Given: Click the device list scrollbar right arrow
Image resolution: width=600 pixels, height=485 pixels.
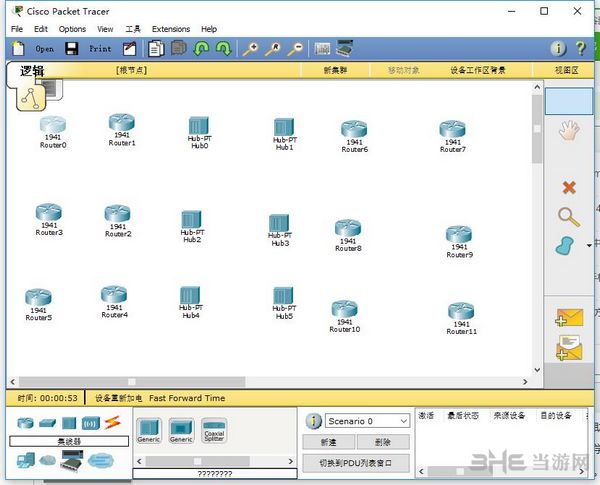Looking at the screenshot, I should [291, 461].
